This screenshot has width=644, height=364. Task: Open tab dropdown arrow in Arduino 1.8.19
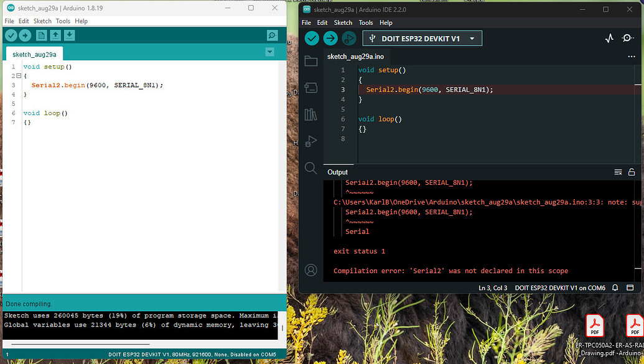click(270, 52)
